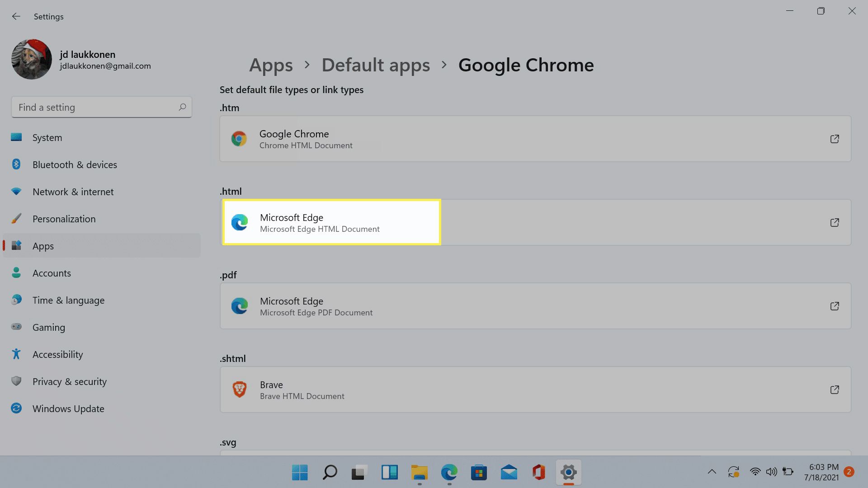Change .shtml default from Brave
Viewport: 868px width, 488px height.
coord(535,389)
